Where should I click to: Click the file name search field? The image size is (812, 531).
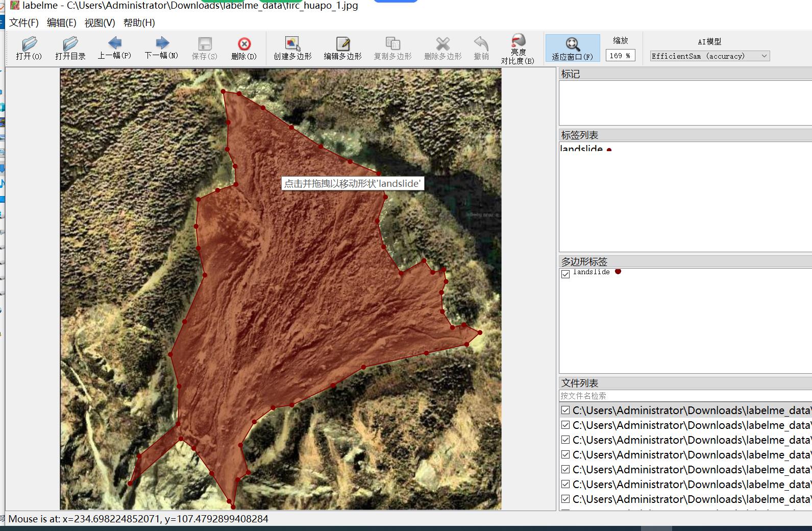[x=684, y=396]
